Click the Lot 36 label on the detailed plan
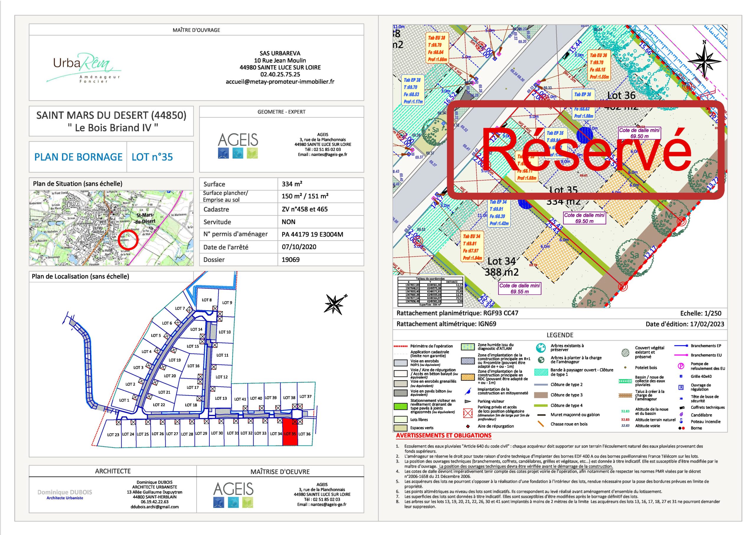The height and width of the screenshot is (535, 756). pos(621,95)
